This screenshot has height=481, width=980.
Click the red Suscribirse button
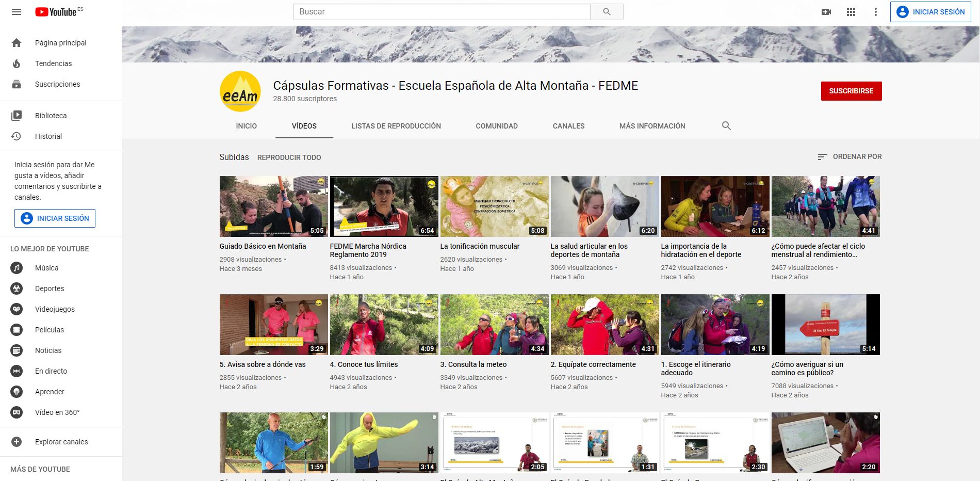[851, 91]
